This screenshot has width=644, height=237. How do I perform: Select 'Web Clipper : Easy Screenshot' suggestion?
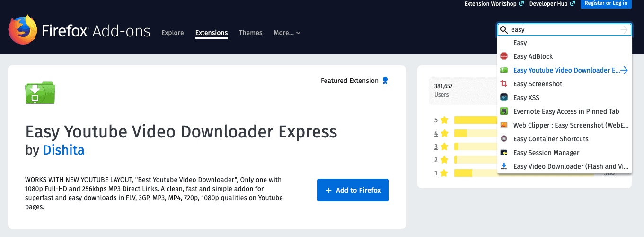[565, 125]
